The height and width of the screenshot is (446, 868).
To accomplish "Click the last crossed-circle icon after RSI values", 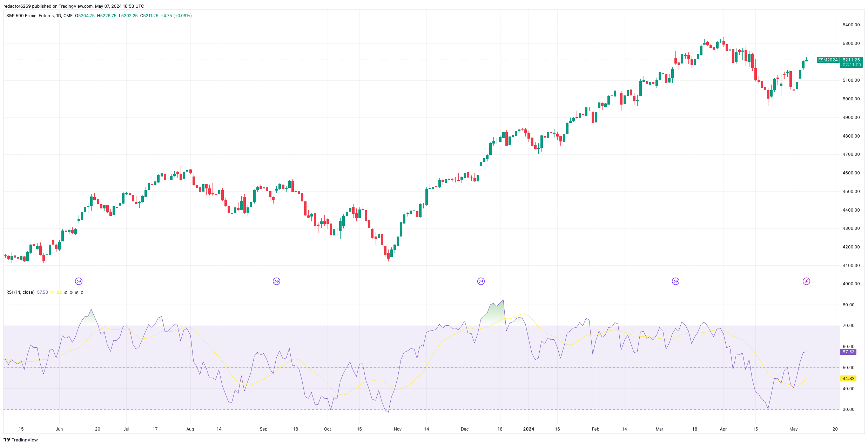I will pos(82,292).
